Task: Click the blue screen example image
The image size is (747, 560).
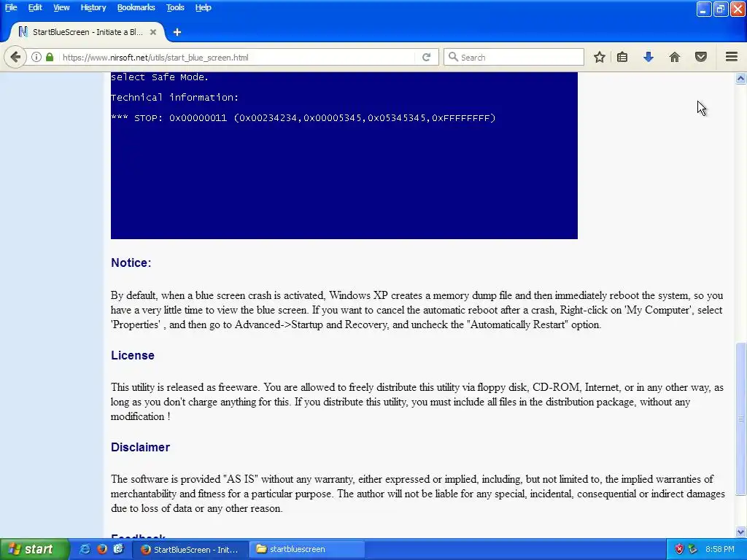Action: [344, 156]
